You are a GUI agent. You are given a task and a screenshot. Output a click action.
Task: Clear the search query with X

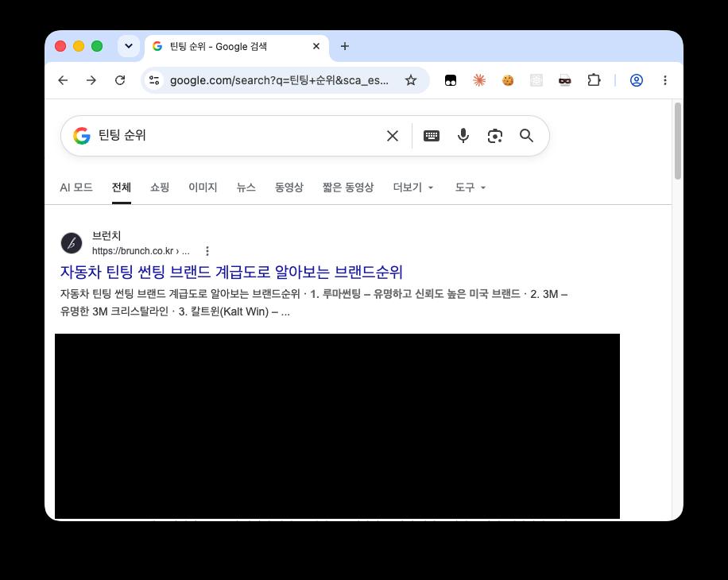tap(393, 136)
